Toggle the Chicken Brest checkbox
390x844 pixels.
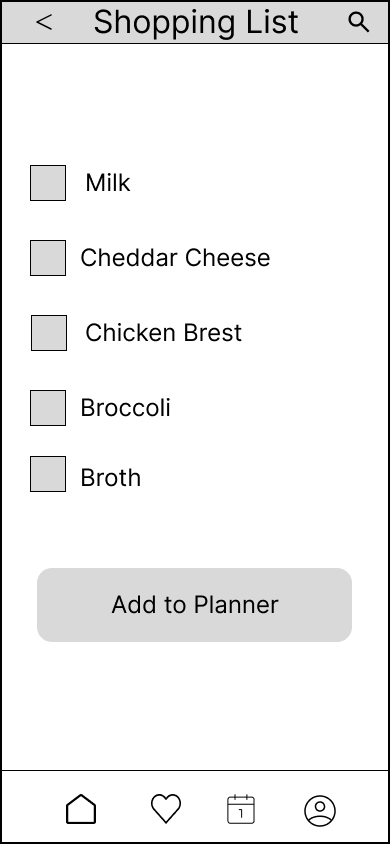tap(49, 333)
